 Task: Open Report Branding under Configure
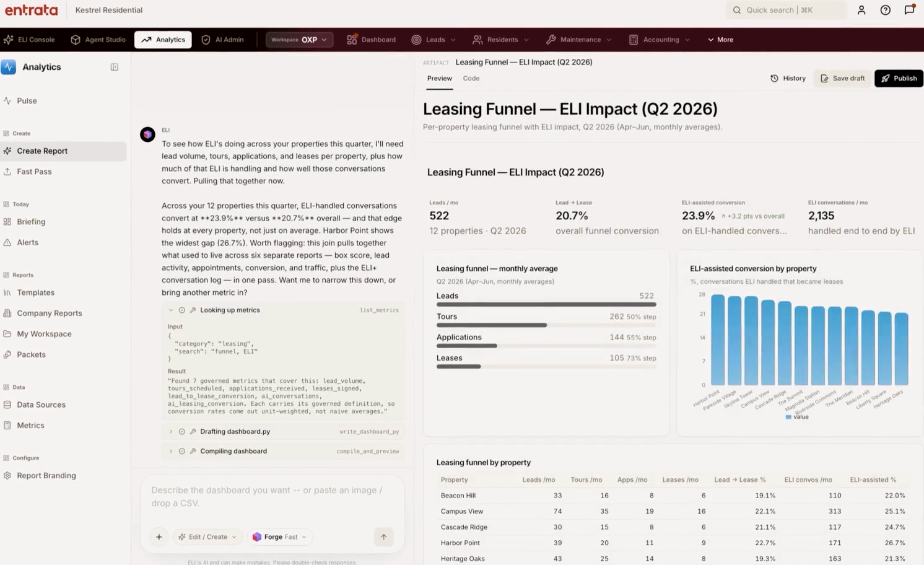(x=46, y=476)
